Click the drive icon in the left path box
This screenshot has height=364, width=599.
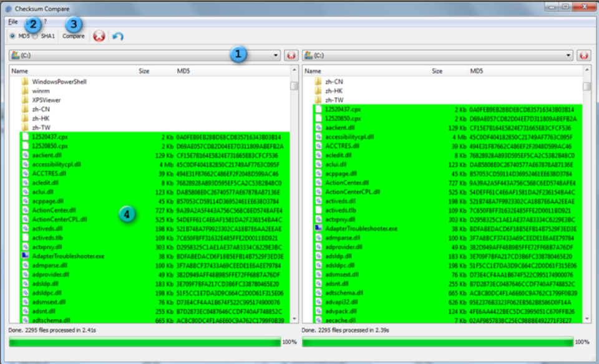pyautogui.click(x=15, y=55)
